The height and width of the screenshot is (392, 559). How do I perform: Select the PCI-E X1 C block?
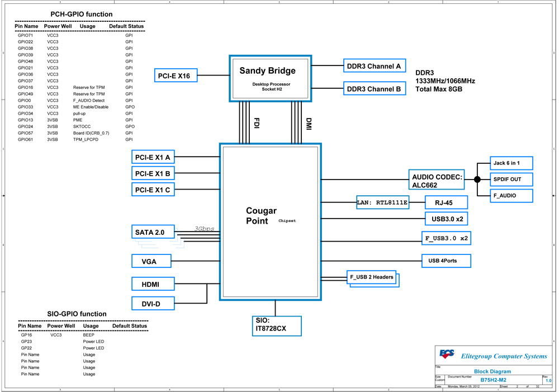tap(153, 190)
